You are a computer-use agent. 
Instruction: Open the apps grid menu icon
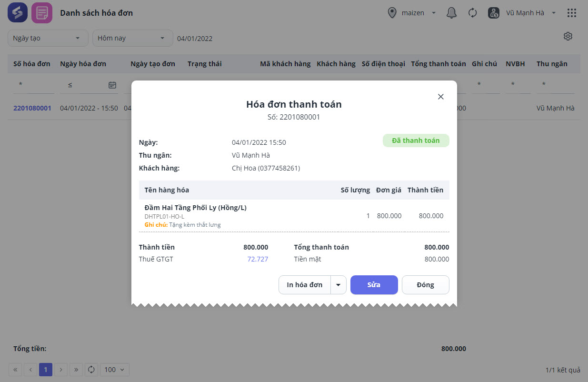coord(572,13)
